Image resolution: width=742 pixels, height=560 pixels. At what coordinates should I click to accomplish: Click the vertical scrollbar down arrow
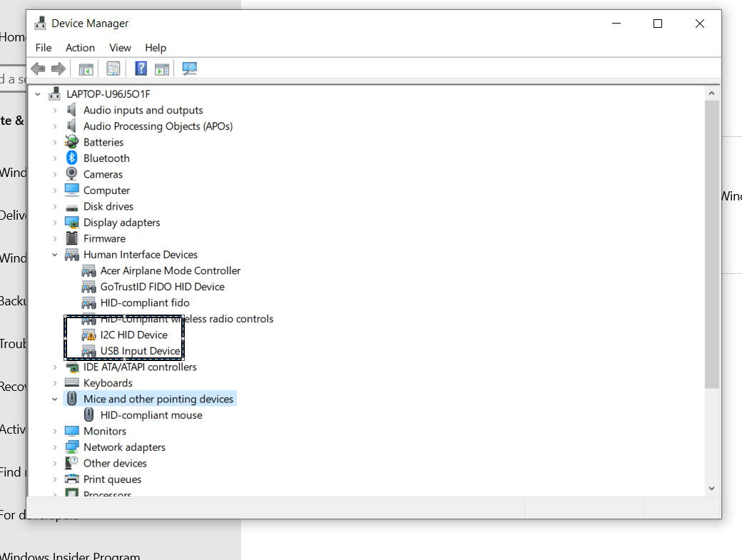pos(712,488)
